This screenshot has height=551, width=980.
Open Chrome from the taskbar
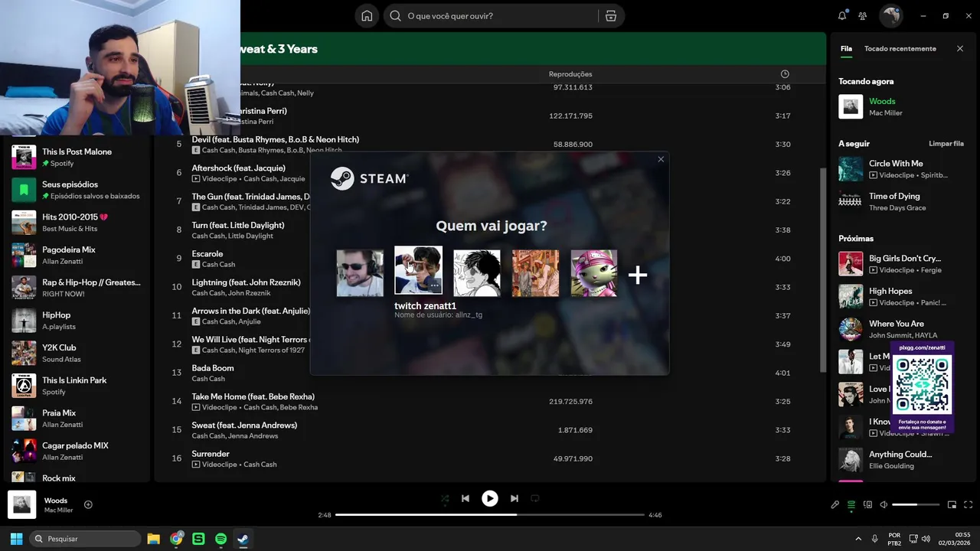coord(176,539)
